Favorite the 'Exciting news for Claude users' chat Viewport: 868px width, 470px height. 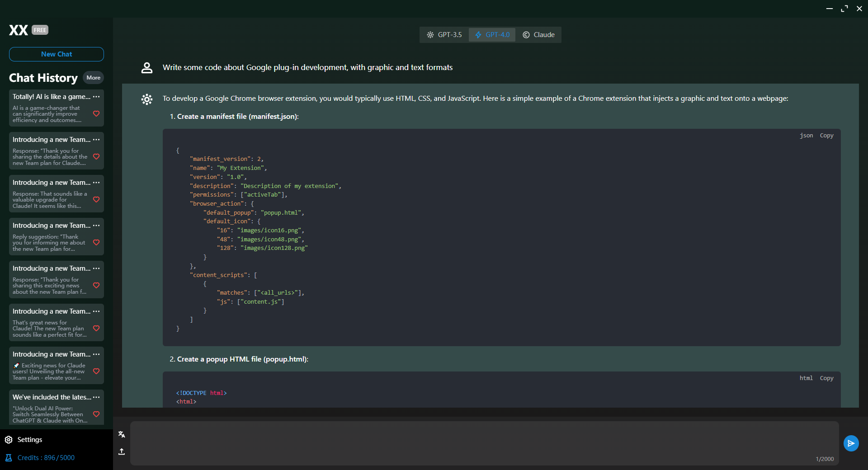96,371
